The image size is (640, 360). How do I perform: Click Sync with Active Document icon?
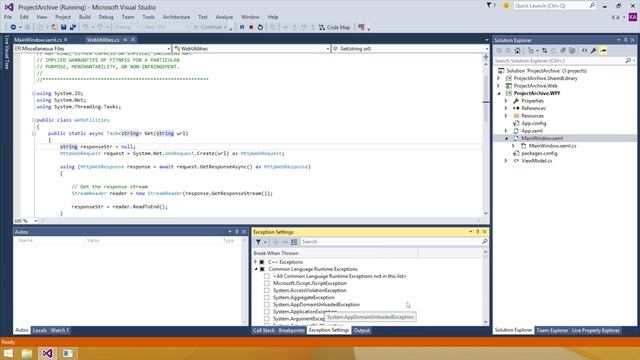[544, 51]
